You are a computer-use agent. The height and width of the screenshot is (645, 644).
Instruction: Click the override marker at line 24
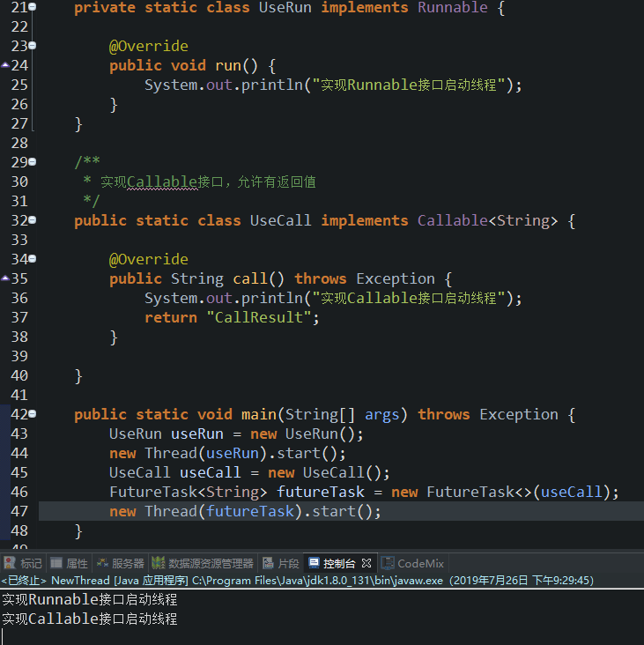click(5, 64)
